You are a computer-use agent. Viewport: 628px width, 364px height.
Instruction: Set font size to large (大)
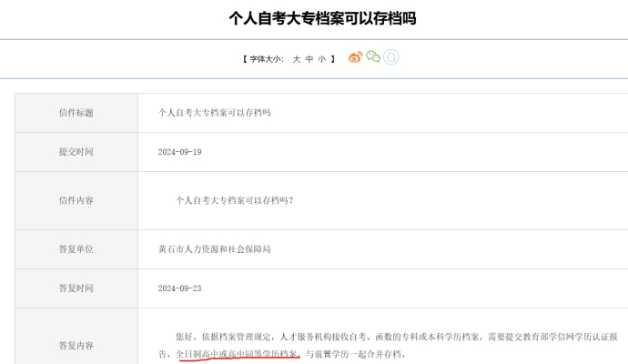pos(297,59)
